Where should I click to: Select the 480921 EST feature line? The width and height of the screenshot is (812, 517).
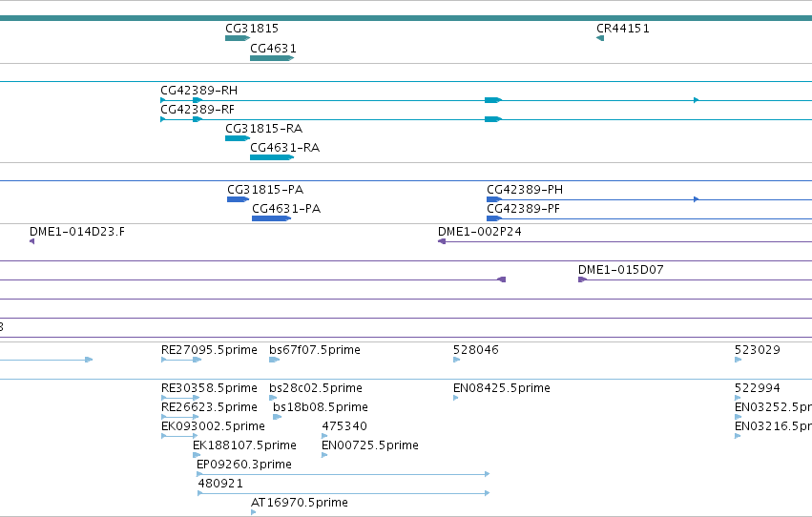(344, 493)
